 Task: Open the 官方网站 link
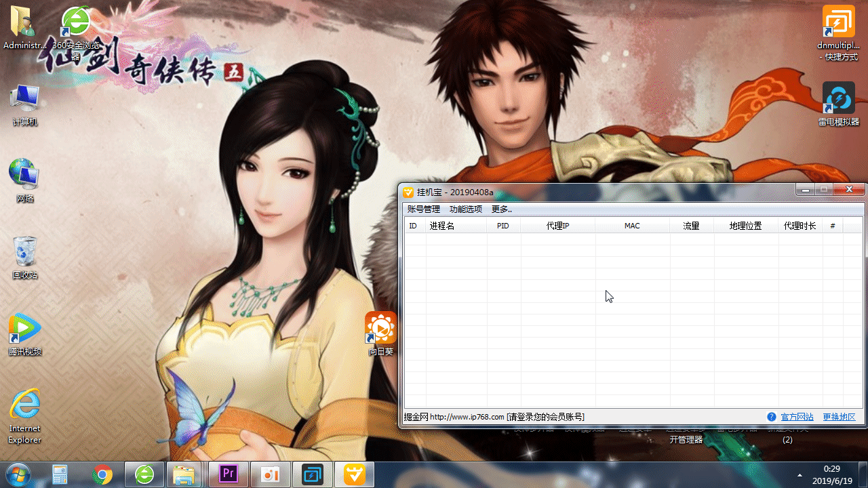point(797,417)
